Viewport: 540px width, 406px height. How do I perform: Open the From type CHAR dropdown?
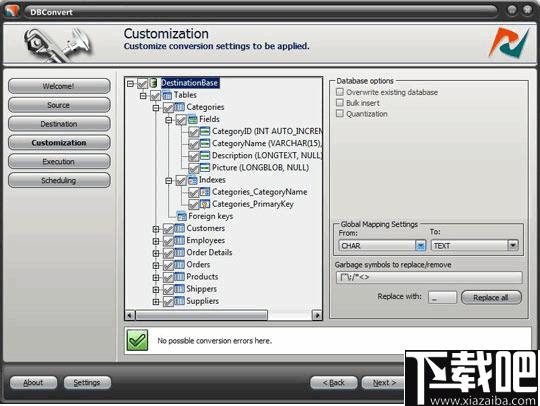pyautogui.click(x=420, y=246)
